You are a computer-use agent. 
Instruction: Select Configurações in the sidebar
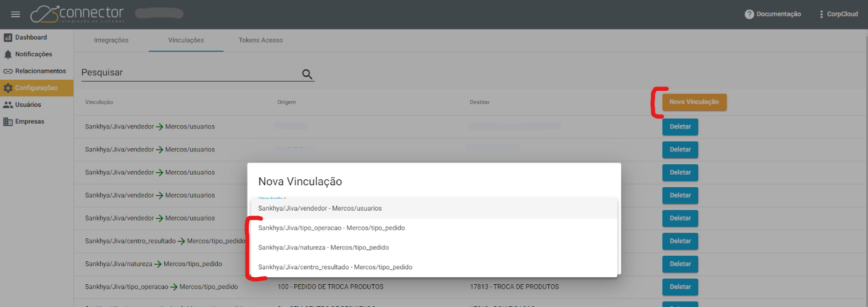(36, 88)
